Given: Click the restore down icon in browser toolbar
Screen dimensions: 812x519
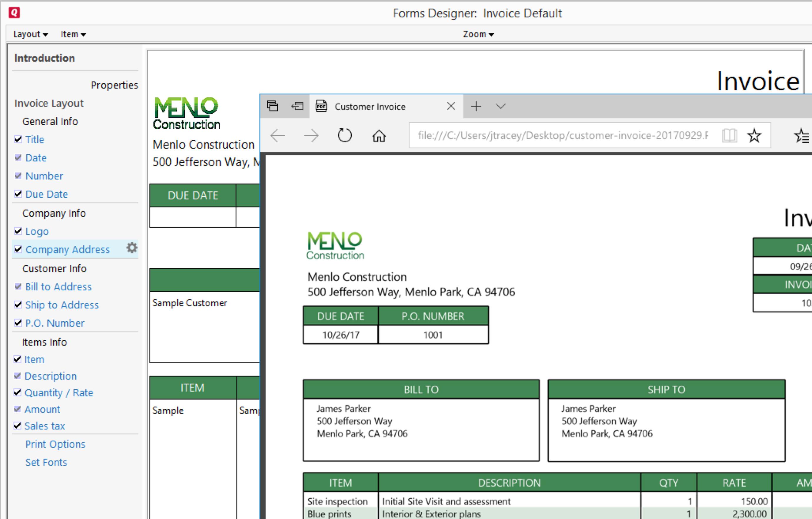Looking at the screenshot, I should click(274, 106).
